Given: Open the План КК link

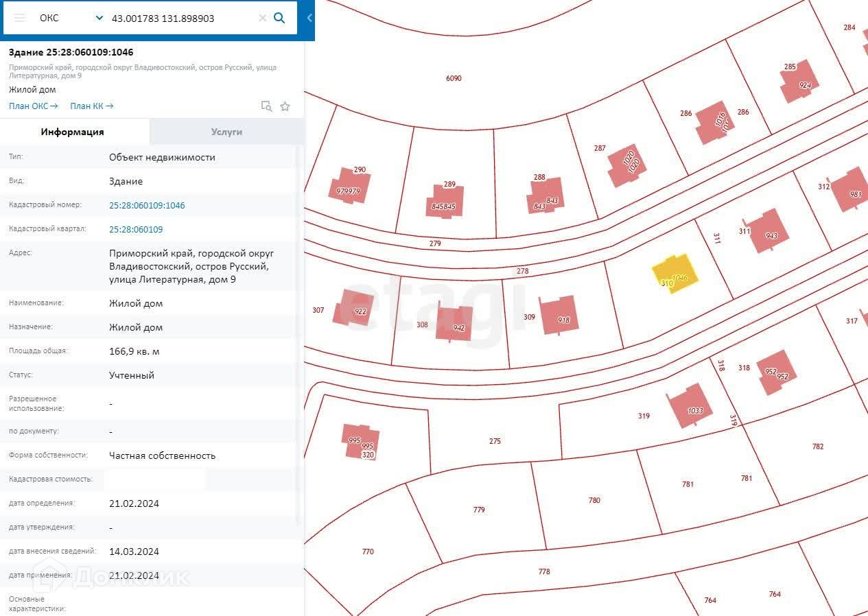Looking at the screenshot, I should click(x=91, y=106).
